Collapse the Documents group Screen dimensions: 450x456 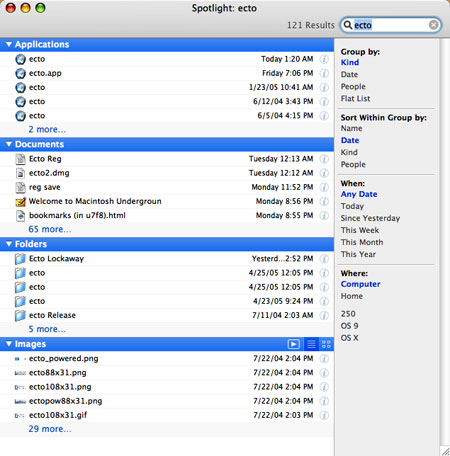click(x=9, y=144)
